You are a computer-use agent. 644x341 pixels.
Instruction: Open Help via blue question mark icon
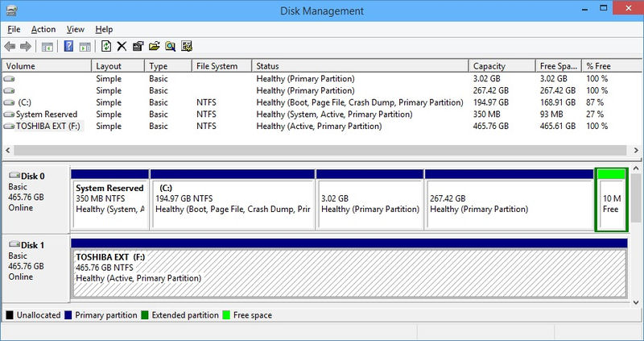[68, 46]
